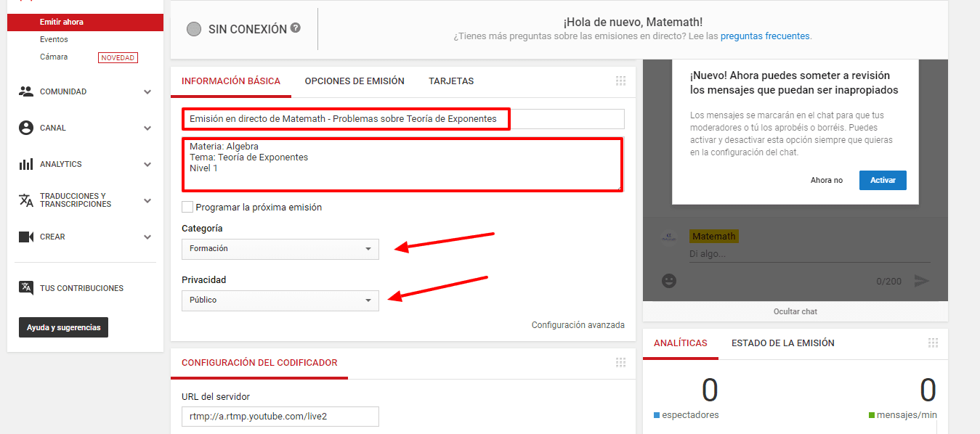Open the emoji picker in chat

point(669,281)
